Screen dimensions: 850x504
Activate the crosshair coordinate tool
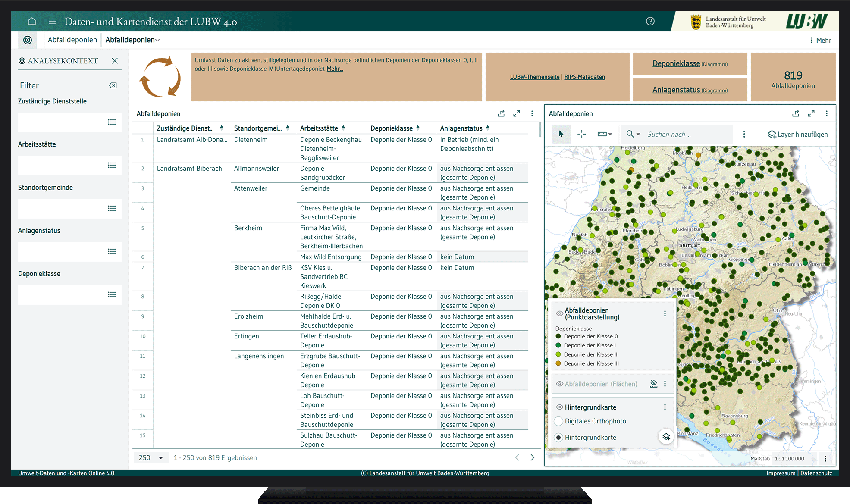coord(582,134)
